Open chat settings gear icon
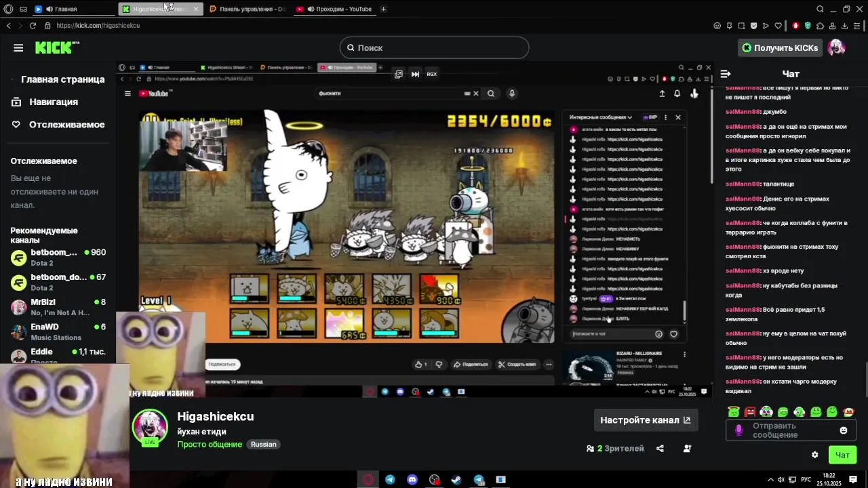This screenshot has height=488, width=868. [x=815, y=455]
